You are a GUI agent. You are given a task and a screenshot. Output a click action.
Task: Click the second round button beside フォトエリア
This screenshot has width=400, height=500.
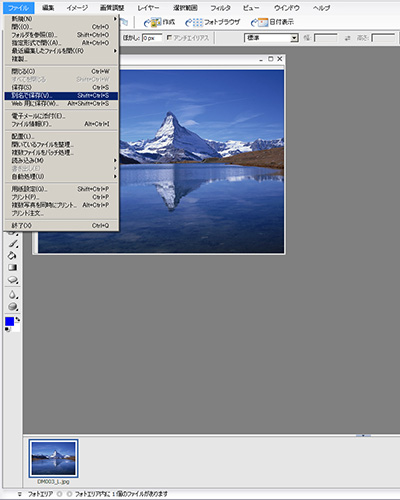pos(69,494)
